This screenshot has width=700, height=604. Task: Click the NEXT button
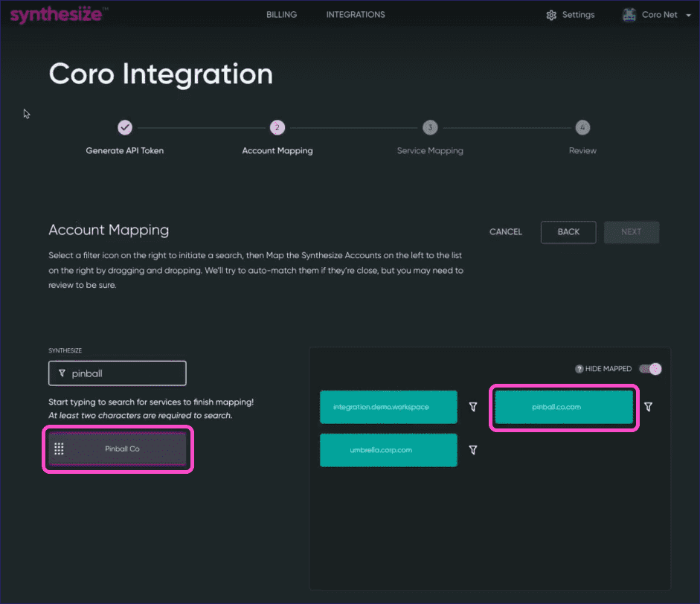click(x=632, y=232)
